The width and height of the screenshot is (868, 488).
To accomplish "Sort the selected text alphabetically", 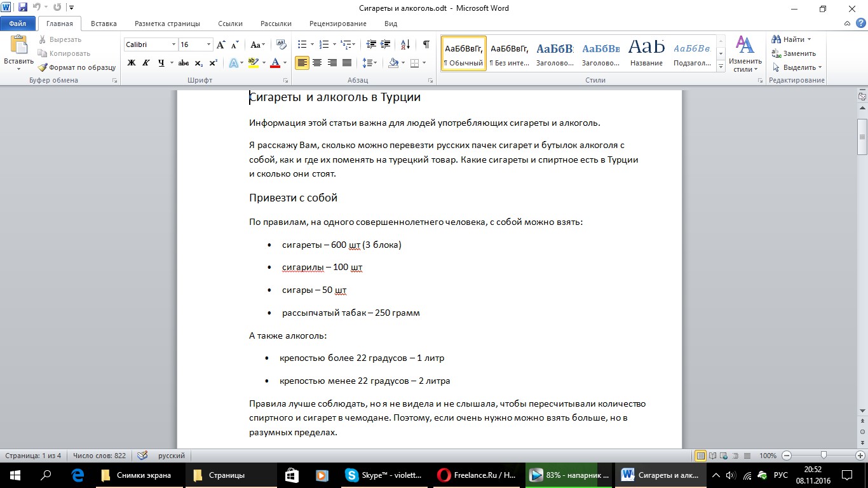I will pos(407,44).
